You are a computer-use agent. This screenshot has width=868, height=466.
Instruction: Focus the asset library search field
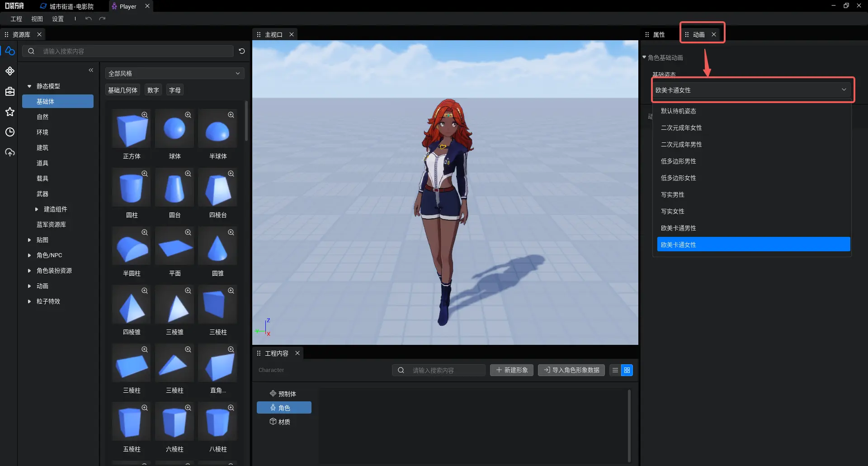click(x=129, y=51)
